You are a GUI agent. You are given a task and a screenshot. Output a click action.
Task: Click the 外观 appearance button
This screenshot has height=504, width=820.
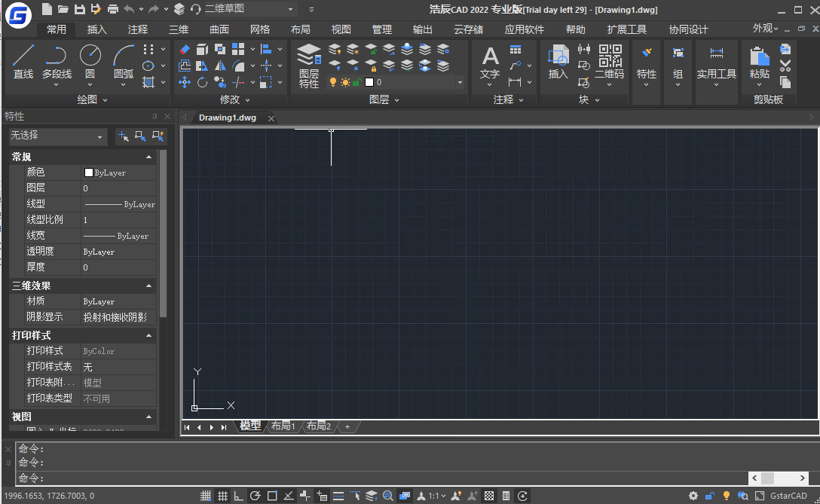tap(765, 29)
